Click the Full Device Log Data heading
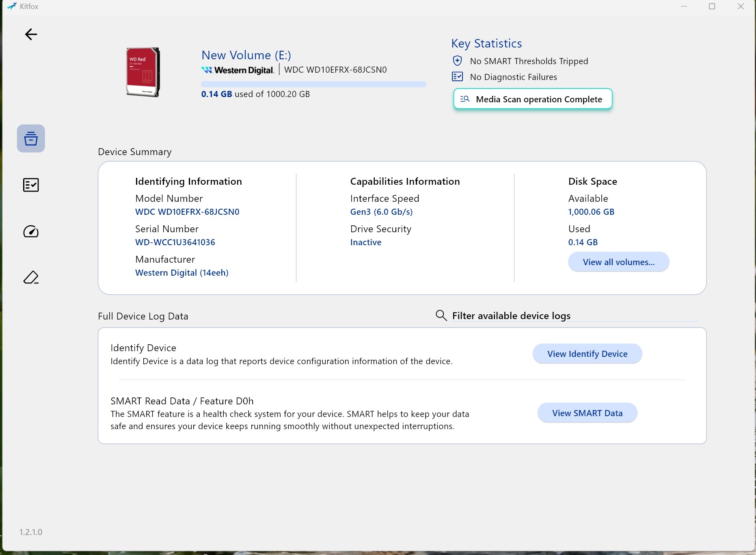This screenshot has height=555, width=756. pyautogui.click(x=143, y=316)
